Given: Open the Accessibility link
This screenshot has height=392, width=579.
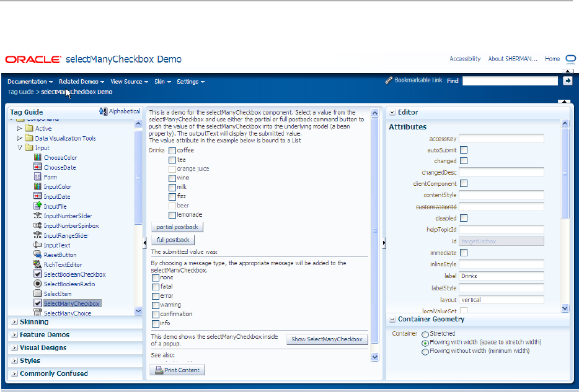Looking at the screenshot, I should tap(465, 59).
